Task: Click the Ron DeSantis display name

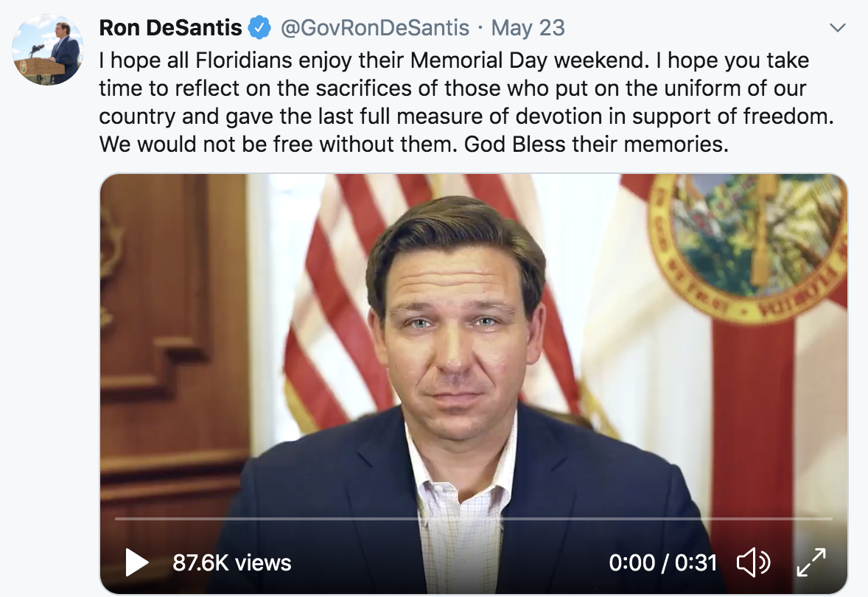Action: pyautogui.click(x=171, y=28)
